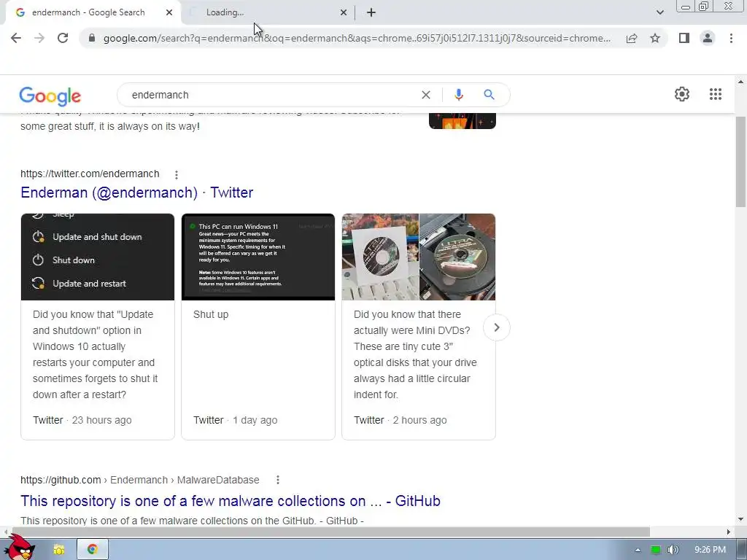Viewport: 747px width, 560px height.
Task: Click the 2 hours ago timestamp
Action: point(419,420)
